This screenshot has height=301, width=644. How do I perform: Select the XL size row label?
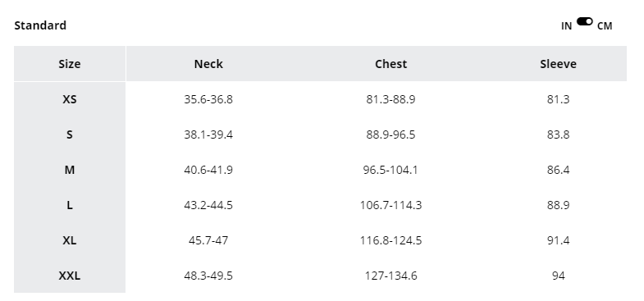coord(70,240)
